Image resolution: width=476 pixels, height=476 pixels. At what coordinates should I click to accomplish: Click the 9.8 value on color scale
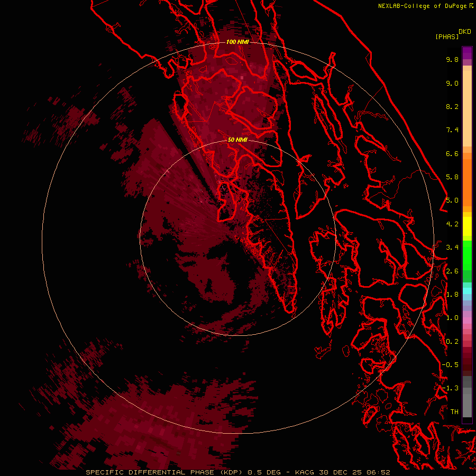(452, 59)
